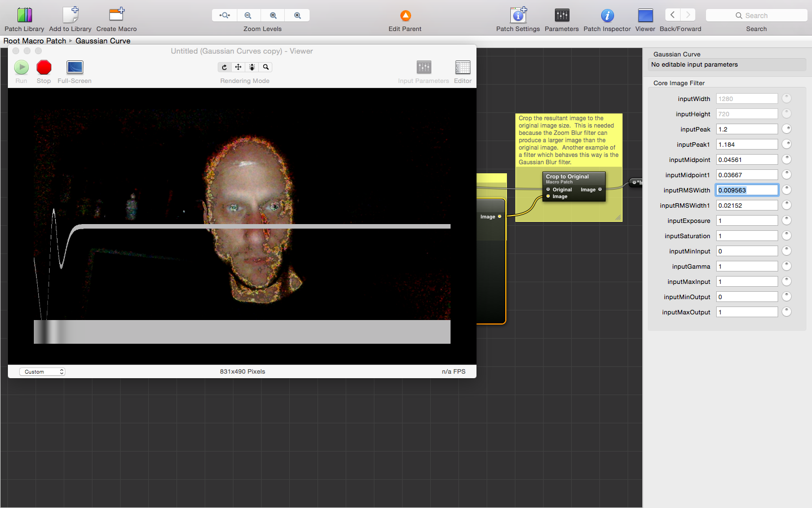Select the debug rendering mode button
The height and width of the screenshot is (508, 812).
coord(252,67)
